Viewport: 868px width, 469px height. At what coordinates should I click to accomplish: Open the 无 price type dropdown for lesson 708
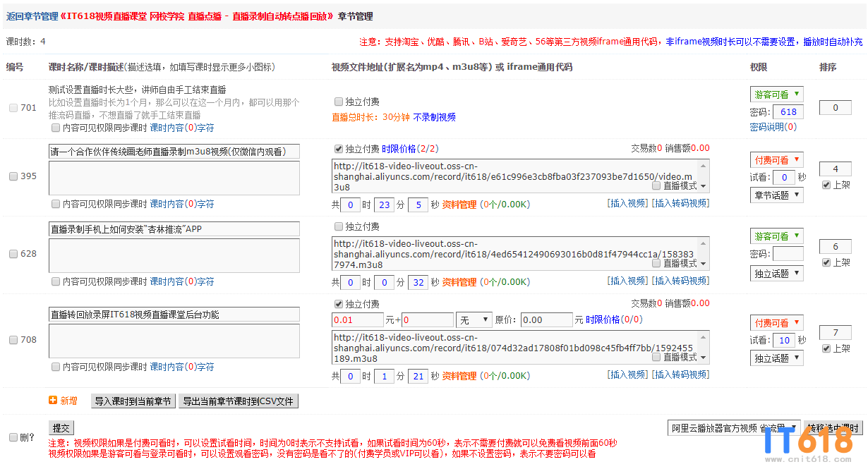pyautogui.click(x=474, y=319)
